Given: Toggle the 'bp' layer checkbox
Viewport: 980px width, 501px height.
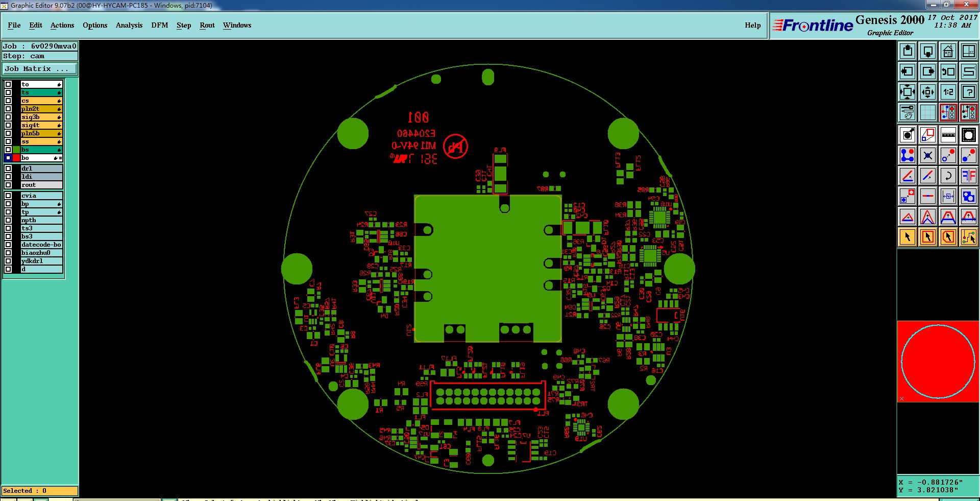Looking at the screenshot, I should point(8,204).
